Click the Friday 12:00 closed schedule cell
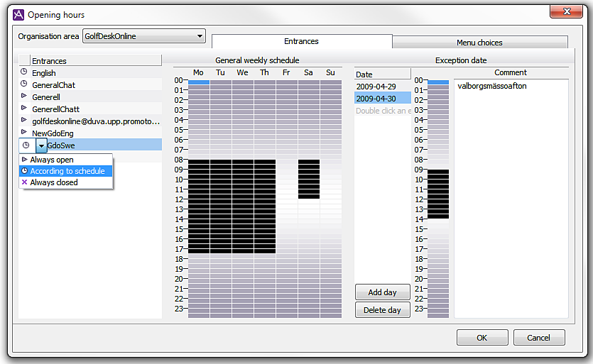 click(x=287, y=201)
